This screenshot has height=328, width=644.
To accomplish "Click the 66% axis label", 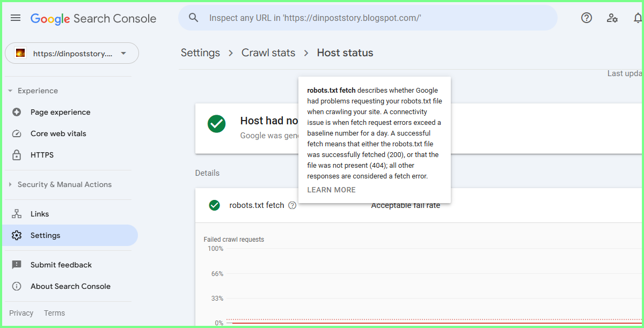I will point(217,274).
